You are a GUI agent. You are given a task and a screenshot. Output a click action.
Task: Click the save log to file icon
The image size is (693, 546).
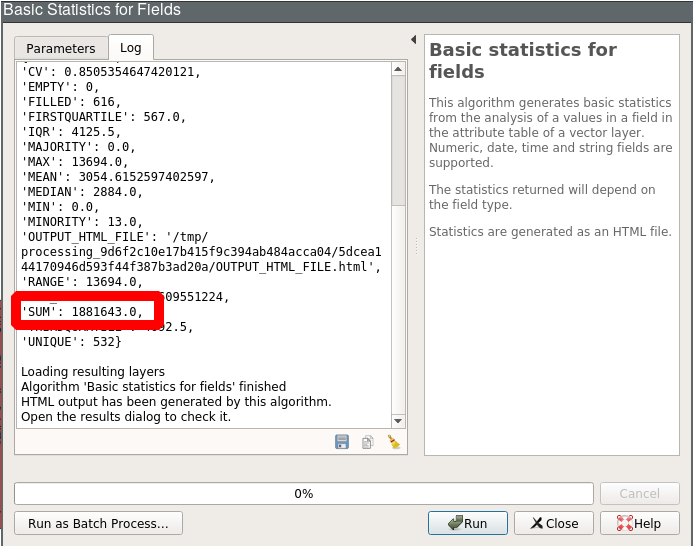342,442
